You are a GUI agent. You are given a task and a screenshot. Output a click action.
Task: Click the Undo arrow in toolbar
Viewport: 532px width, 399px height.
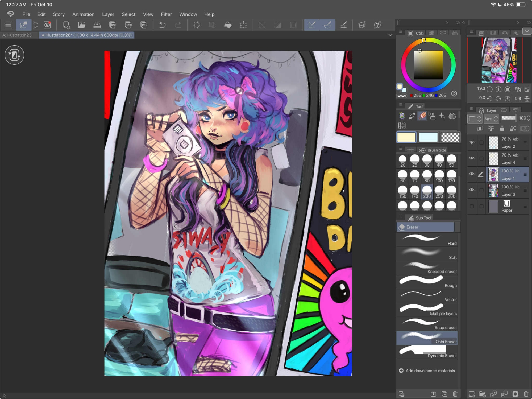(162, 25)
